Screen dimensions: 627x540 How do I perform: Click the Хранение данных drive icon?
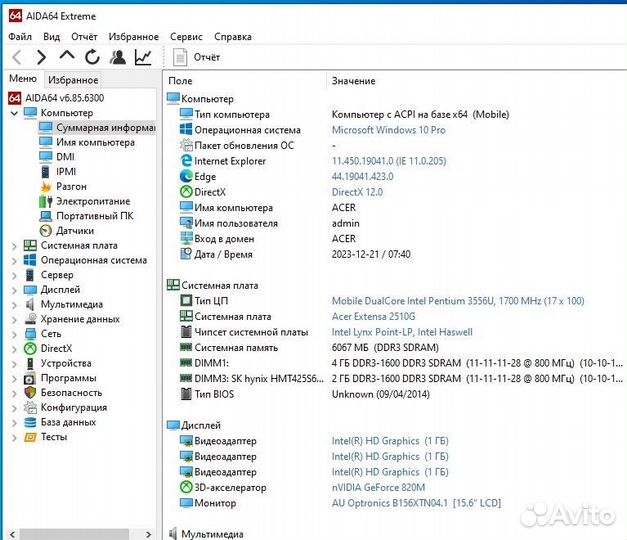pyautogui.click(x=30, y=319)
